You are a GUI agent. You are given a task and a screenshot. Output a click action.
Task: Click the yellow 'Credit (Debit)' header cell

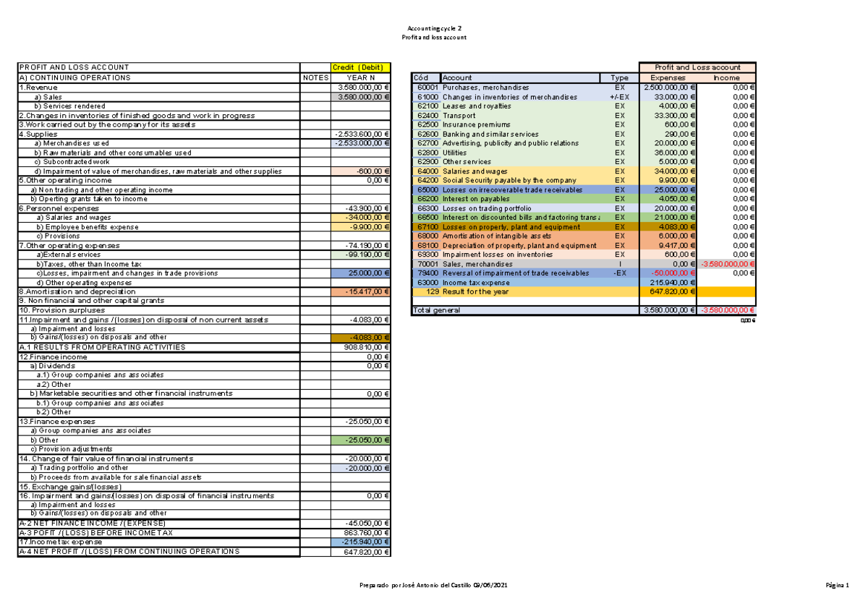(x=360, y=68)
